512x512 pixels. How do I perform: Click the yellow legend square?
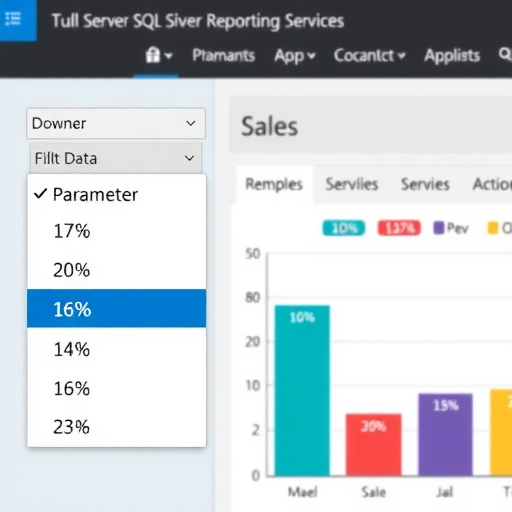pos(493,228)
